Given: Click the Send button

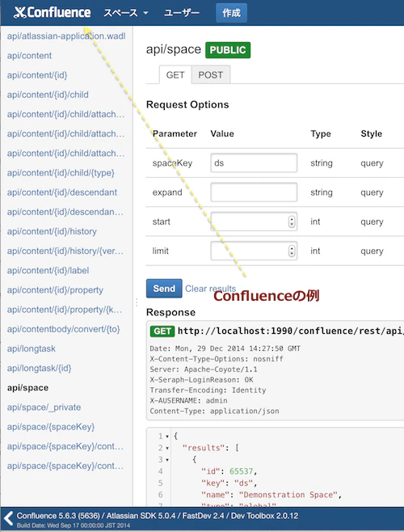Looking at the screenshot, I should (164, 289).
